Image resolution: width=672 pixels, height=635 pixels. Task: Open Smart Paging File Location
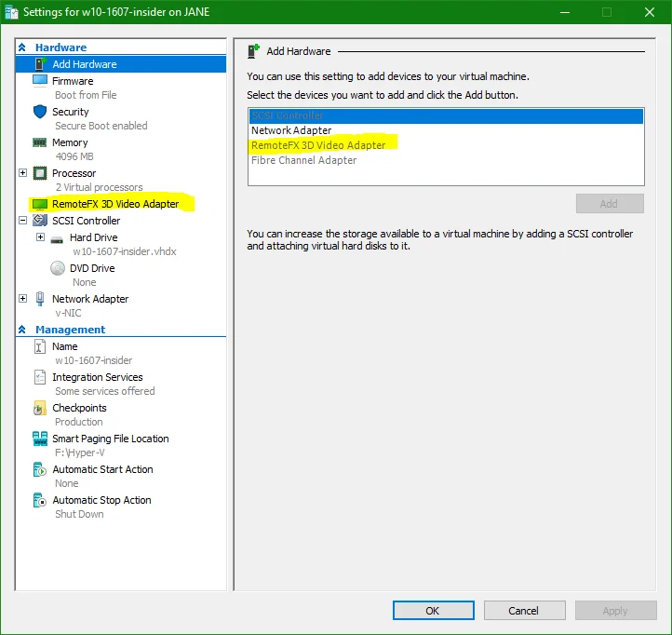111,439
